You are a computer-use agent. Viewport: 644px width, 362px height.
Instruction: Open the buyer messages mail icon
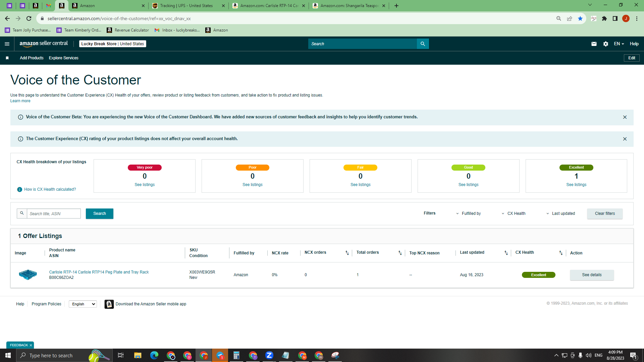[594, 44]
